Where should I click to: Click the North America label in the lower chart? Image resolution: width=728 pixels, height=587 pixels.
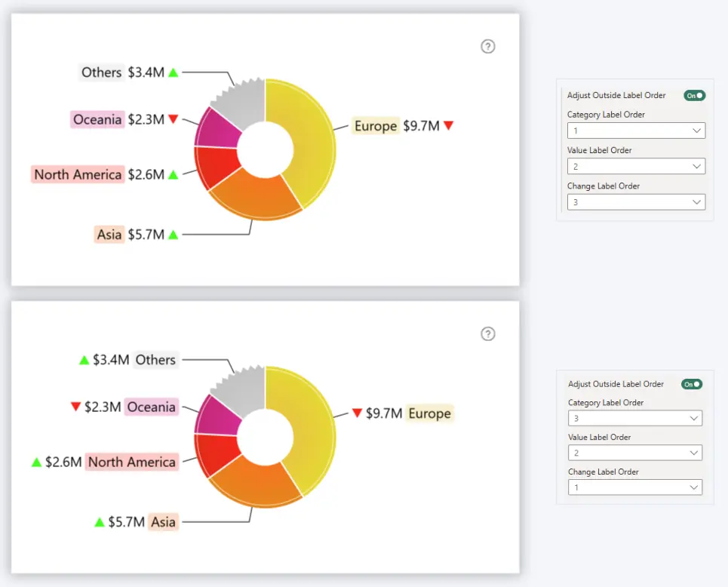[x=132, y=462]
